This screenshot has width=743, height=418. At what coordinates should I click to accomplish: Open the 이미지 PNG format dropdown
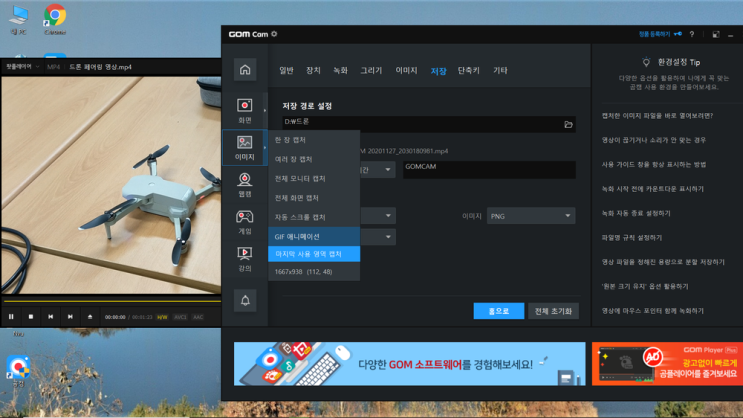531,216
